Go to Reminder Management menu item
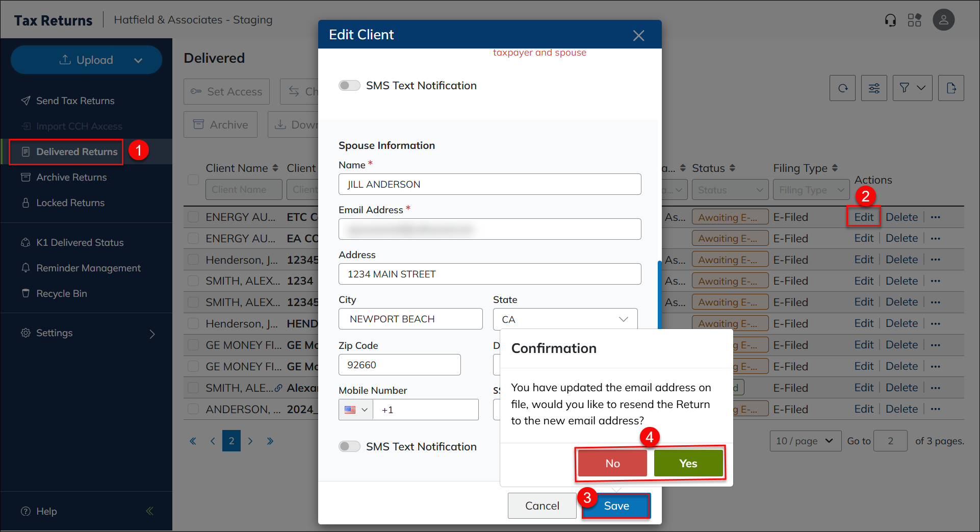The height and width of the screenshot is (532, 980). (88, 268)
